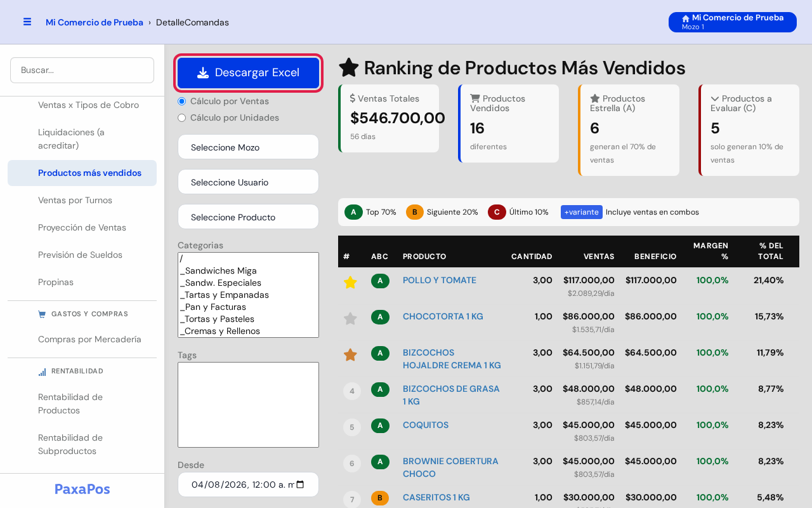This screenshot has height=508, width=812.
Task: Click the chevron icon in Productos a Evaluar card
Action: pos(715,98)
